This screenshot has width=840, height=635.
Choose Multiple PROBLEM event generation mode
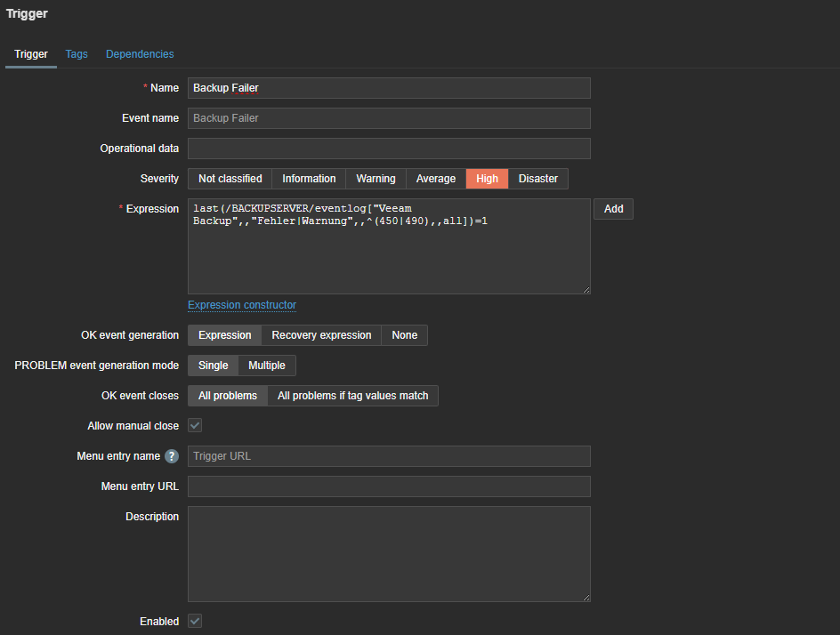267,366
